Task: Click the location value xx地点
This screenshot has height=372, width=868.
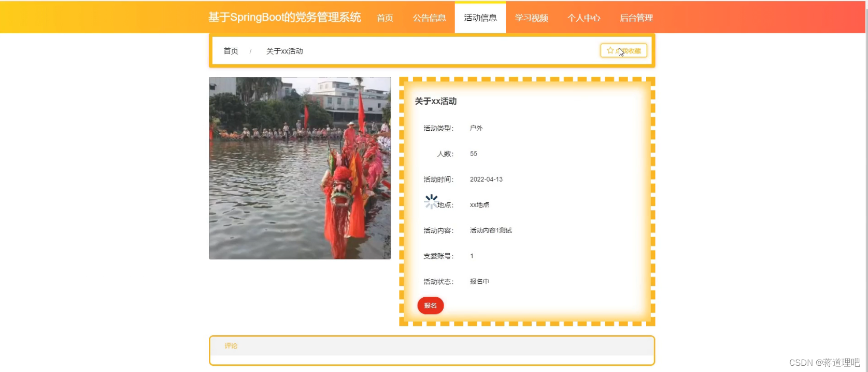Action: pos(479,205)
